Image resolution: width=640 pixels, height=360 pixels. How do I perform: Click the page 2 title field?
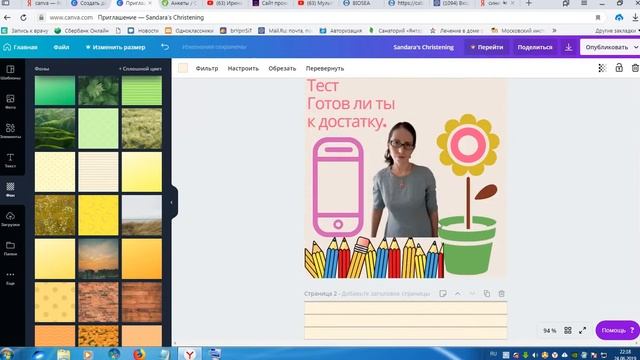[x=386, y=293]
